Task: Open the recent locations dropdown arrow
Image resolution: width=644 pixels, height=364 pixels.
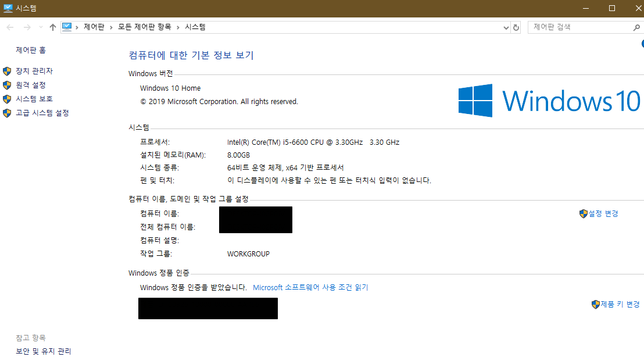Action: (41, 27)
